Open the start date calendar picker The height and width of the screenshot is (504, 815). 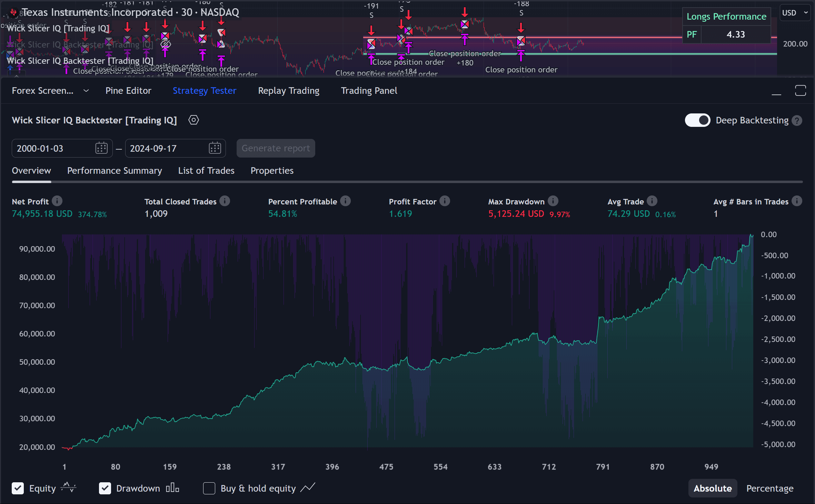pos(101,148)
